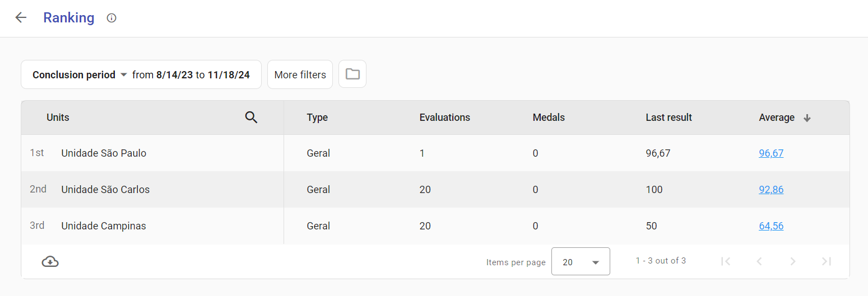Go to next page of results
The image size is (868, 296).
[x=793, y=261]
